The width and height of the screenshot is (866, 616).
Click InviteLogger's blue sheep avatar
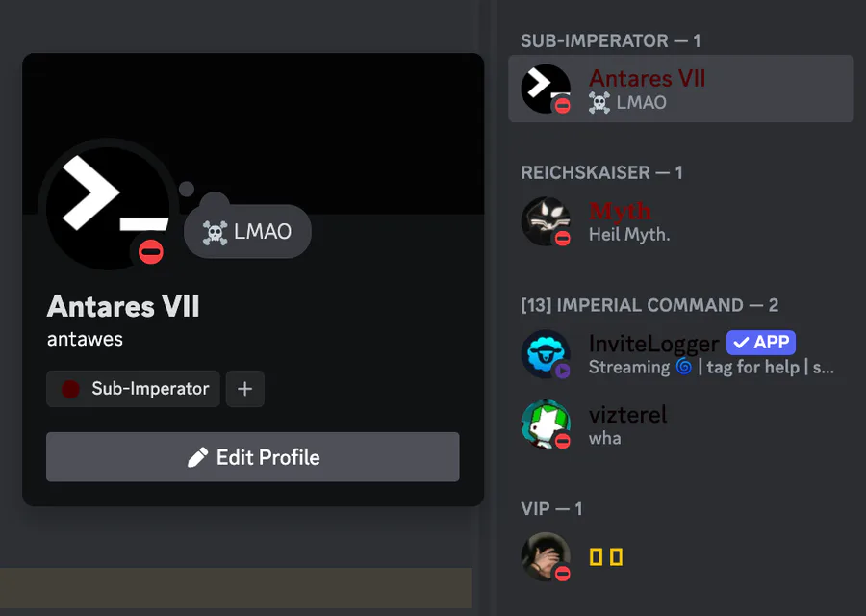click(x=546, y=353)
